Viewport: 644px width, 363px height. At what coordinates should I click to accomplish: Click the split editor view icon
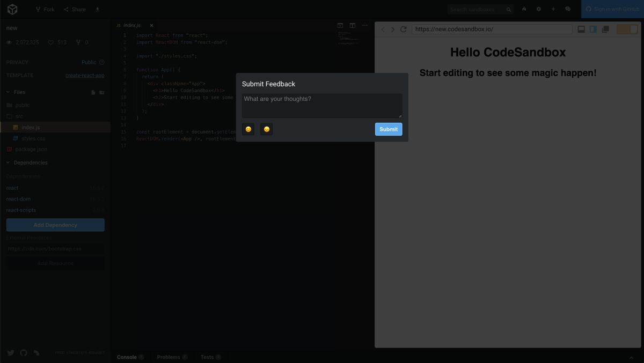point(353,25)
